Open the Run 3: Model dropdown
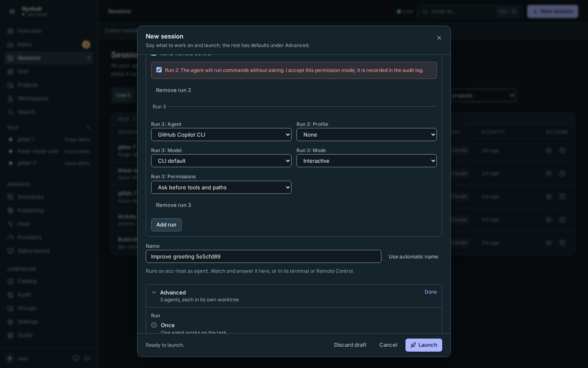The width and height of the screenshot is (588, 368). click(221, 161)
